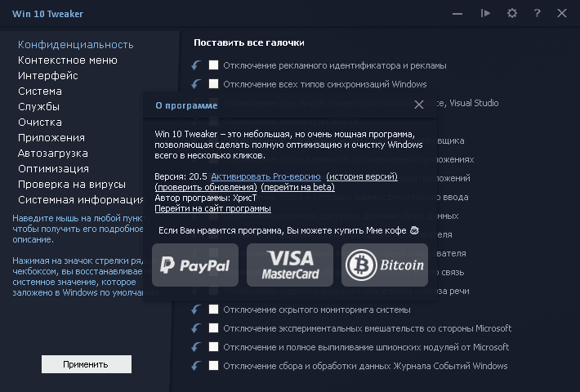Viewport: 580px width, 392px height.
Task: Click the coffee cup emoji icon
Action: 414,230
